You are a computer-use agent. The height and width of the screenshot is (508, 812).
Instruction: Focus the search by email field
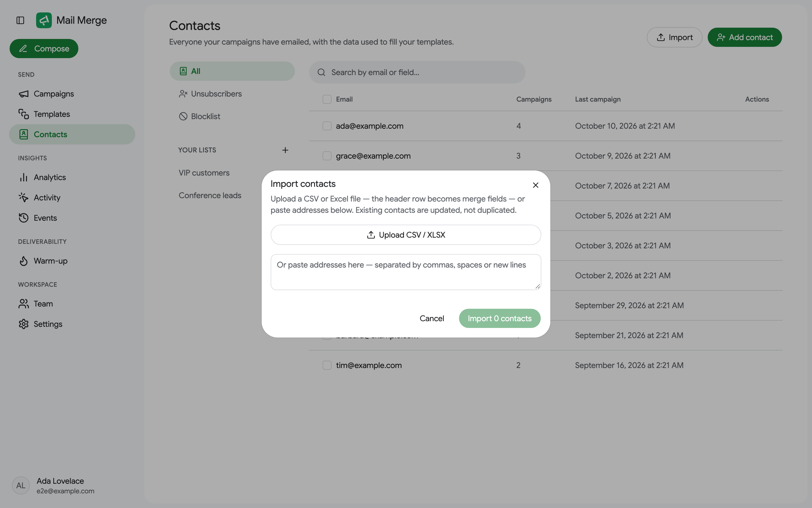coord(417,73)
